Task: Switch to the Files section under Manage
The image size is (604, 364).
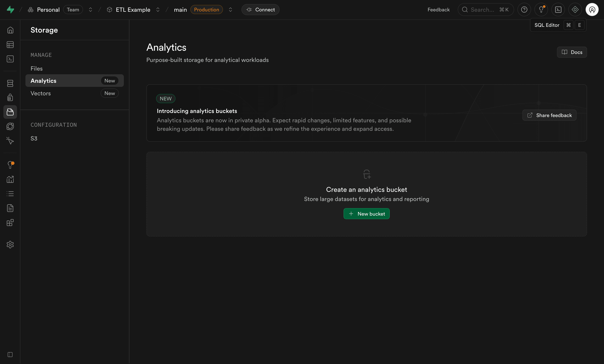Action: pos(36,68)
